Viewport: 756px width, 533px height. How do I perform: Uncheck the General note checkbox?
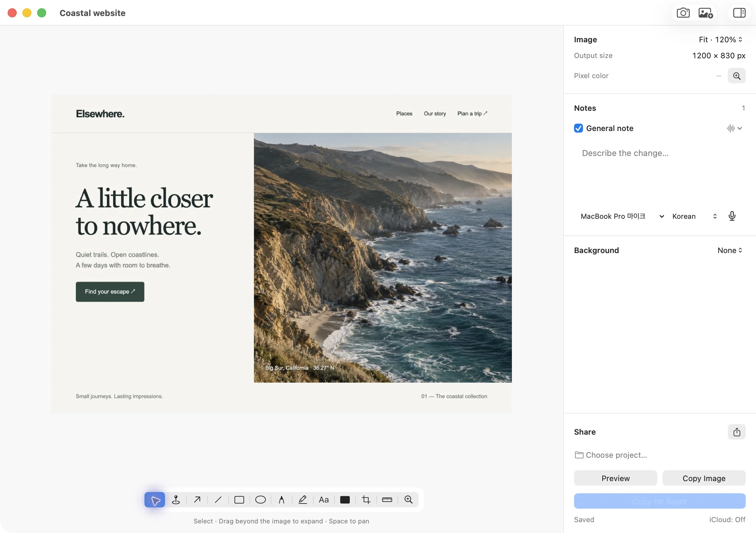pos(578,128)
